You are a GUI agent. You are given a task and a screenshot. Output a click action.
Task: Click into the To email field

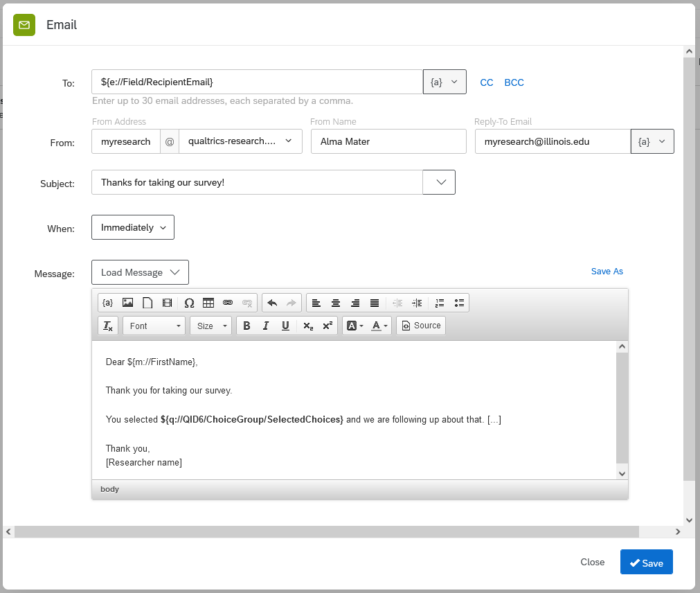(x=257, y=82)
